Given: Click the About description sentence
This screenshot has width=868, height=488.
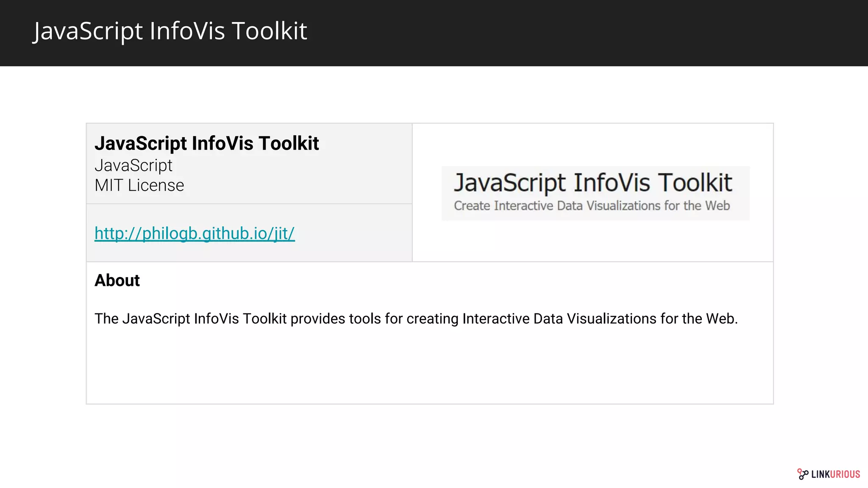Looking at the screenshot, I should tap(415, 319).
